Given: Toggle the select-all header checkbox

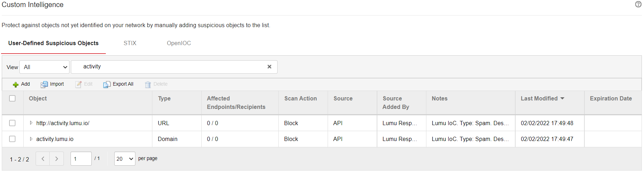Looking at the screenshot, I should tap(12, 98).
